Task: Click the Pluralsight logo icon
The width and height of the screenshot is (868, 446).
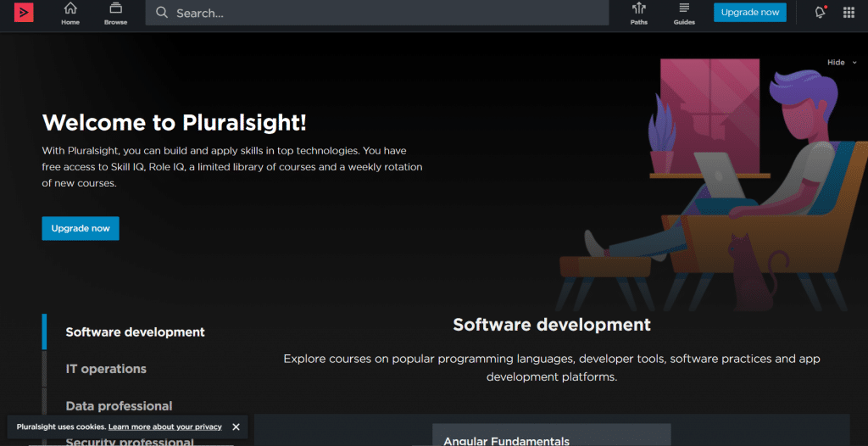Action: 24,12
